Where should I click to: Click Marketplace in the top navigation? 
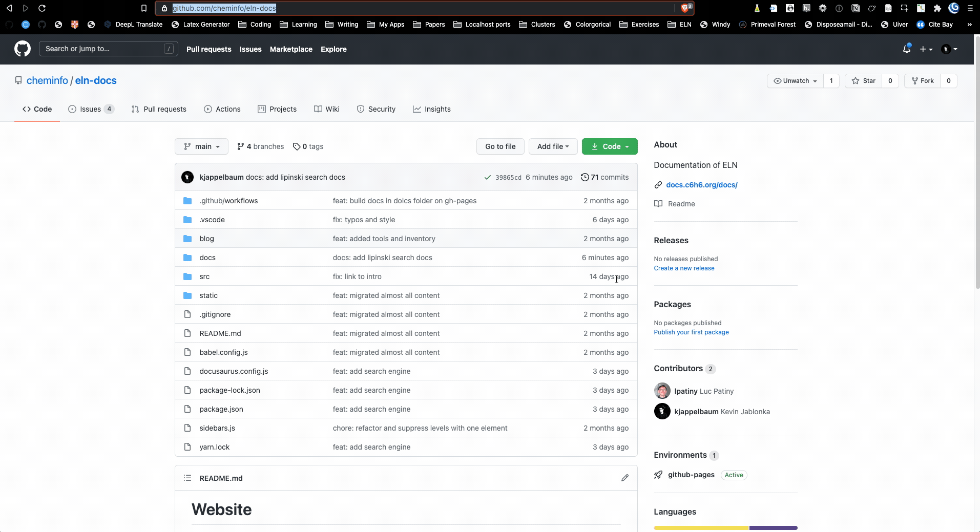pos(291,49)
